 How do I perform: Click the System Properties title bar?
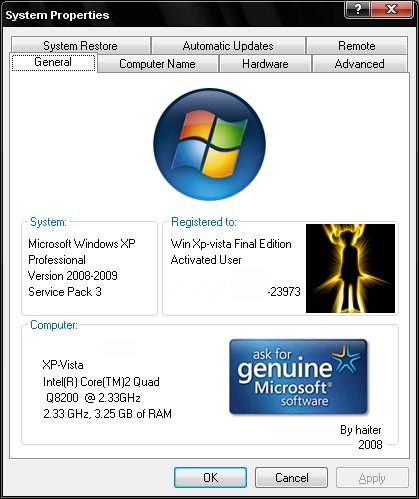[173, 14]
